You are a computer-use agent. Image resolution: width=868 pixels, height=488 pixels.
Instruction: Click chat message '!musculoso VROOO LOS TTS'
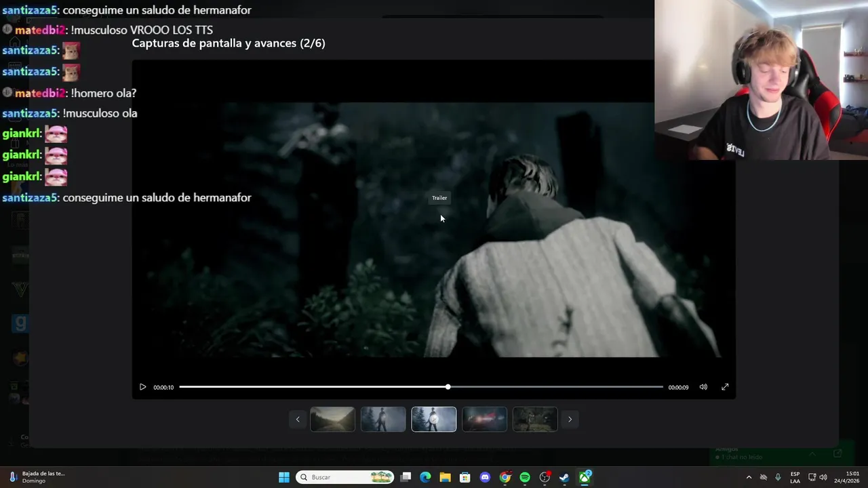(142, 30)
